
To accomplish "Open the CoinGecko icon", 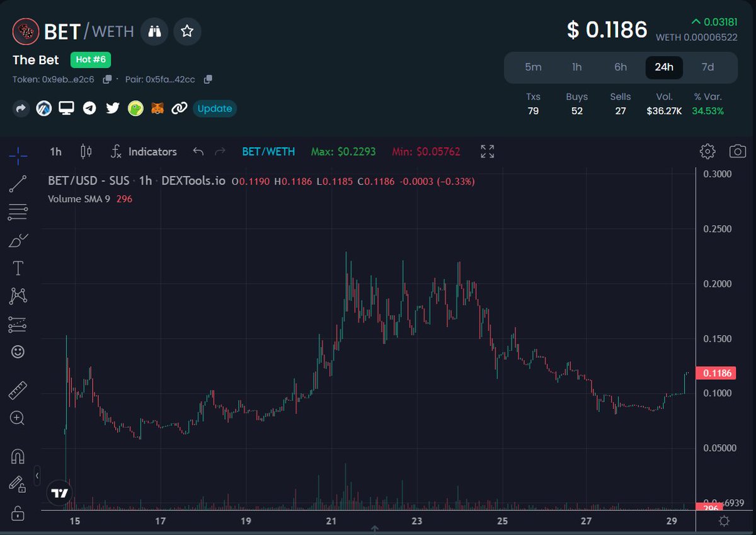I will (x=135, y=108).
